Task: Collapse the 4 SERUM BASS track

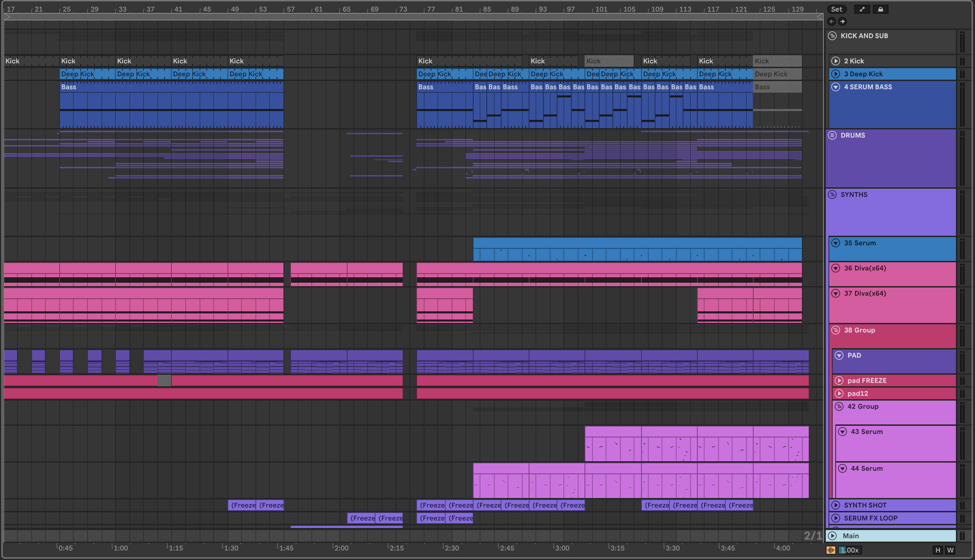Action: click(835, 87)
